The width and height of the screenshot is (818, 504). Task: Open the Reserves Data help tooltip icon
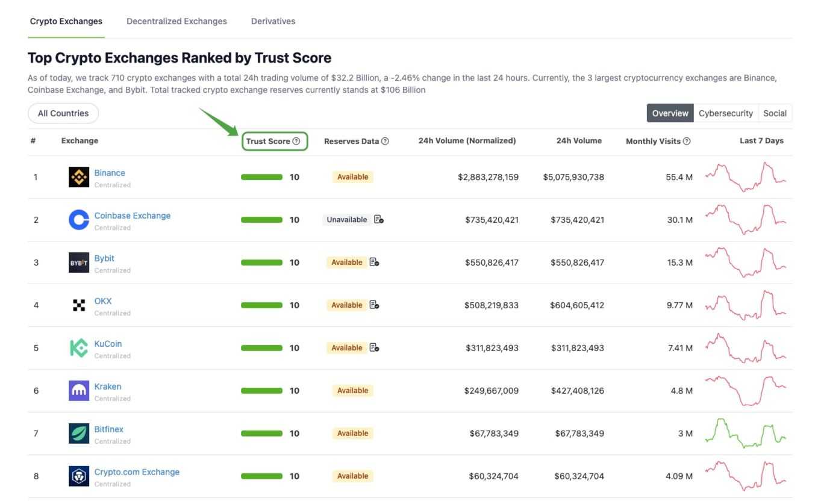[385, 141]
